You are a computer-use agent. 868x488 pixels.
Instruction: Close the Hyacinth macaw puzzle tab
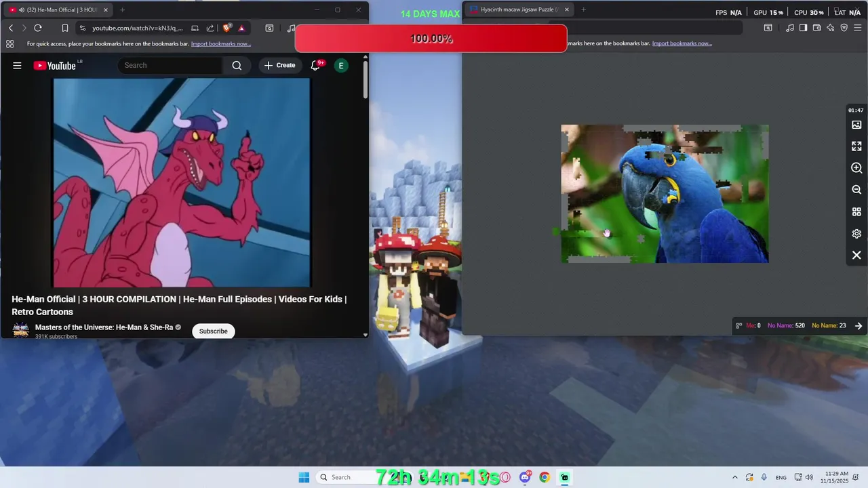tap(566, 9)
